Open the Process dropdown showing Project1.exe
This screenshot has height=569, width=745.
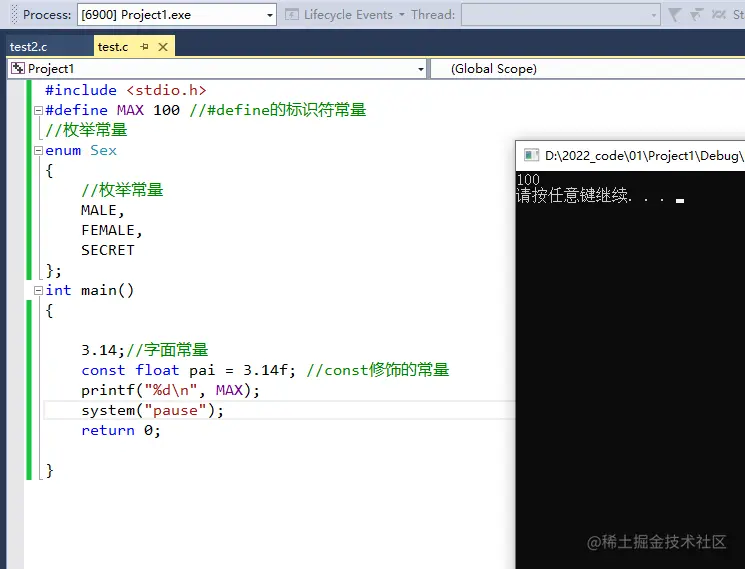[176, 15]
